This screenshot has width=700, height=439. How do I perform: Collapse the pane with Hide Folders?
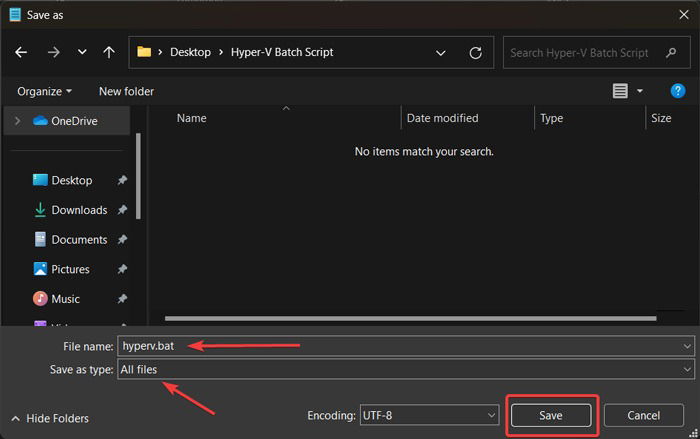50,418
